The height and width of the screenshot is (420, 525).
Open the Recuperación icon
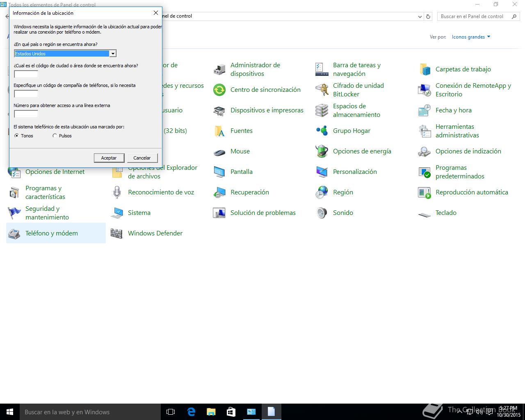tap(219, 192)
